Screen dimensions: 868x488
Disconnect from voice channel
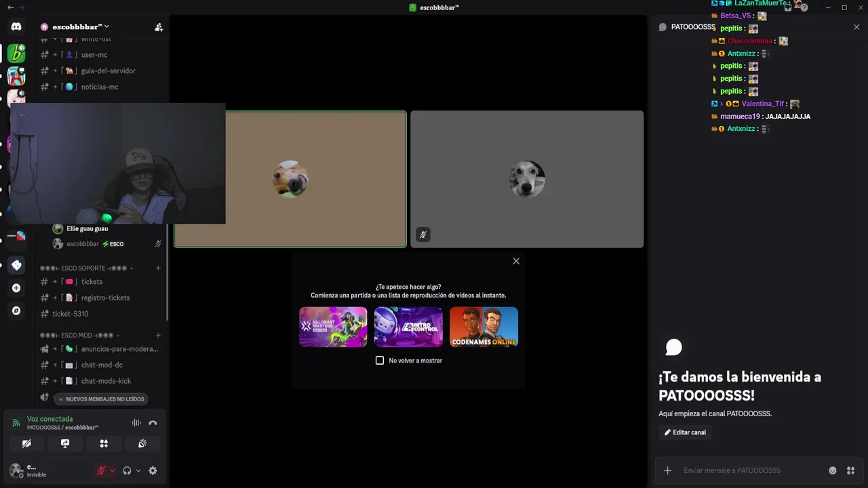(x=153, y=423)
